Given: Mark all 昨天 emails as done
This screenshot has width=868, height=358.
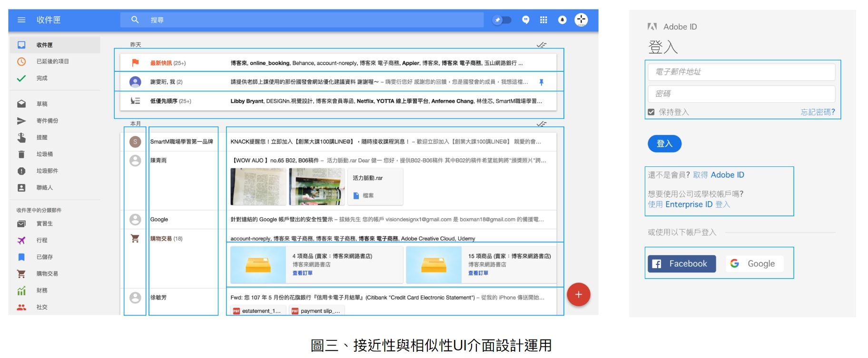Looking at the screenshot, I should point(542,45).
